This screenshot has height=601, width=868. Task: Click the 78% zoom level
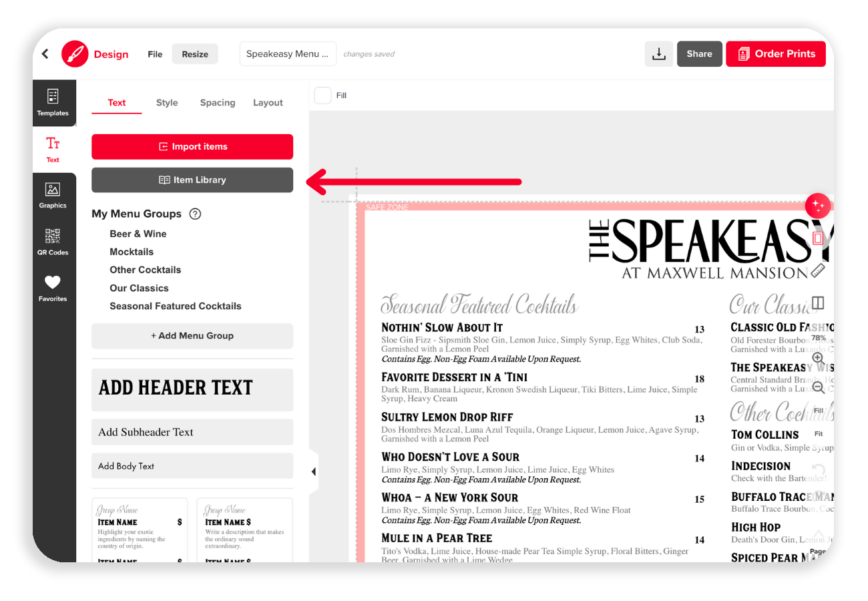(819, 338)
